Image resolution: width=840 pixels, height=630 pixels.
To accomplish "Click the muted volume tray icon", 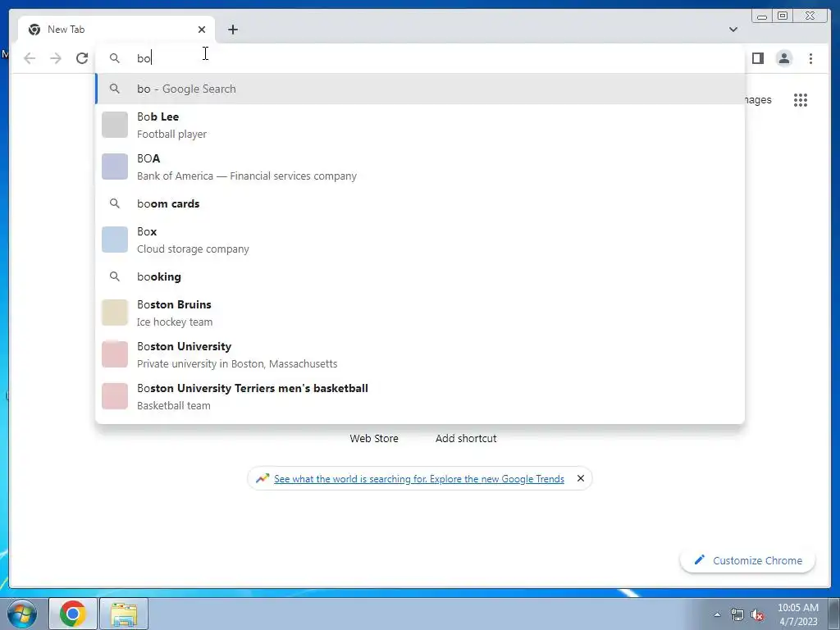I will [757, 615].
